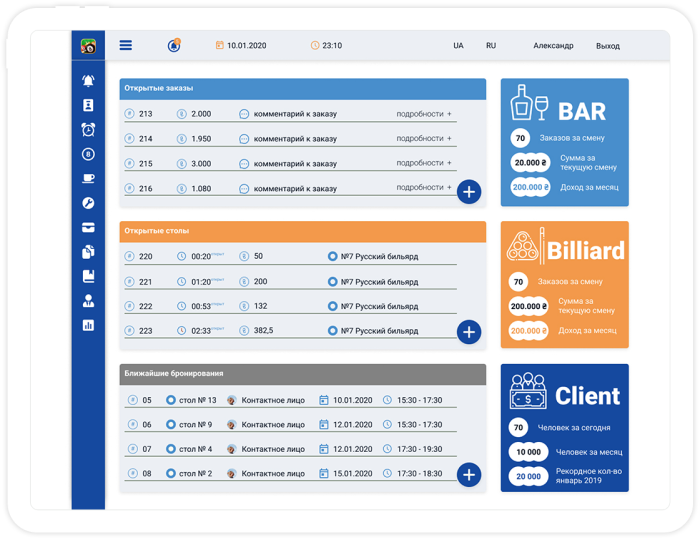Click the round user badge in header
Image resolution: width=700 pixels, height=540 pixels.
click(x=174, y=45)
